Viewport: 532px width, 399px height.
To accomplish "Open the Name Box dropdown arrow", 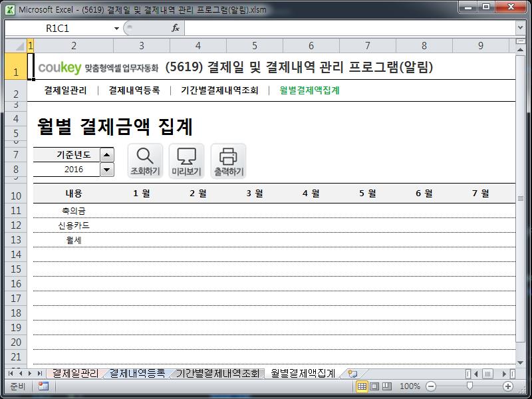I will [x=116, y=29].
